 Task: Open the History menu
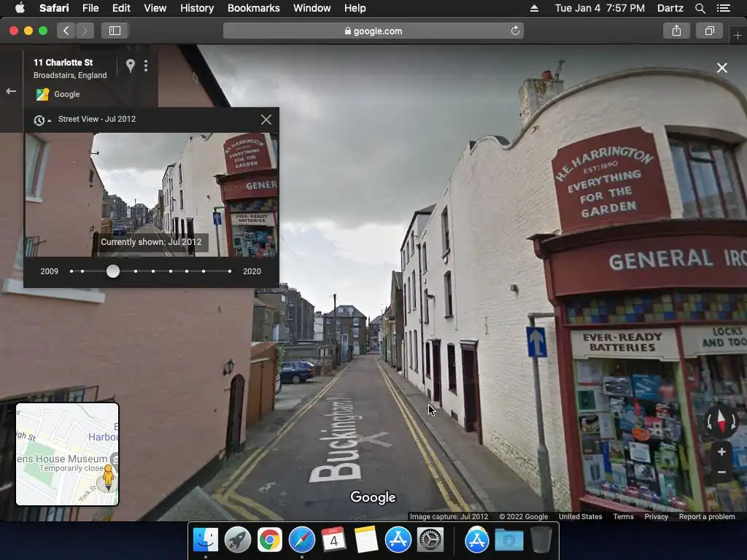(x=197, y=8)
